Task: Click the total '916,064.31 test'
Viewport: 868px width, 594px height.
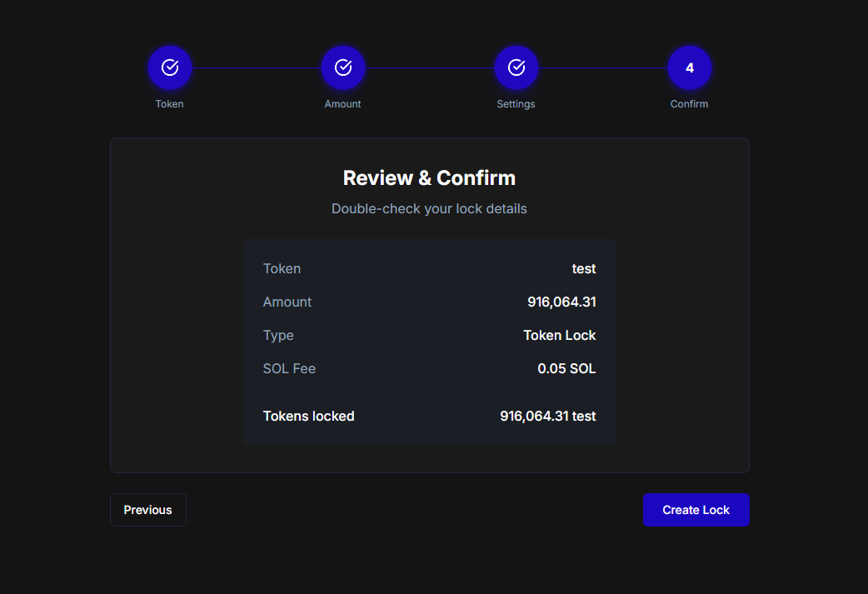Action: tap(547, 416)
